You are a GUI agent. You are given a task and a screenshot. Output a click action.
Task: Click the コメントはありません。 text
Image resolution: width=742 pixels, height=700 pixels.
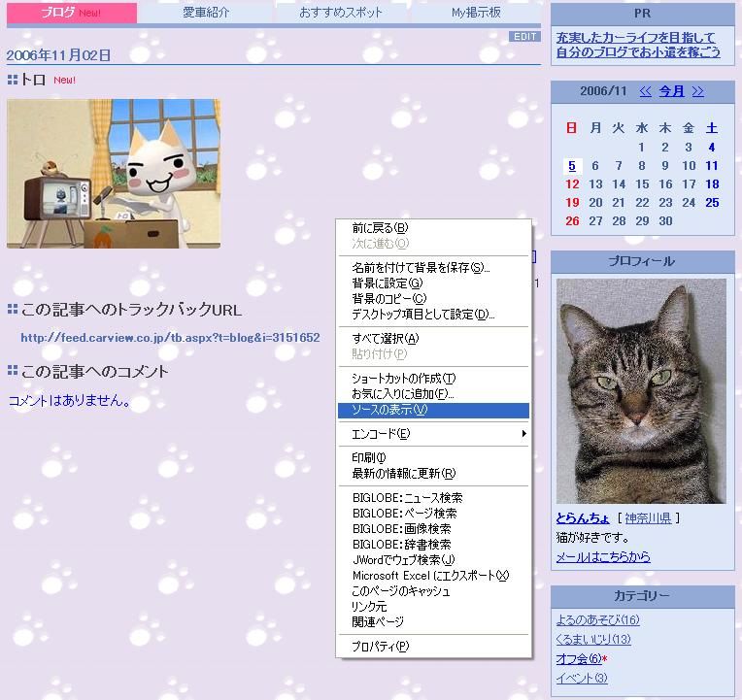(70, 401)
